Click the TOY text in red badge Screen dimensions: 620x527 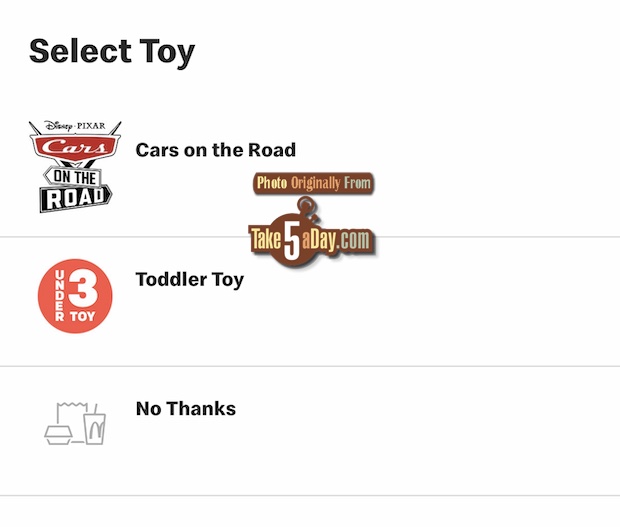click(x=83, y=316)
